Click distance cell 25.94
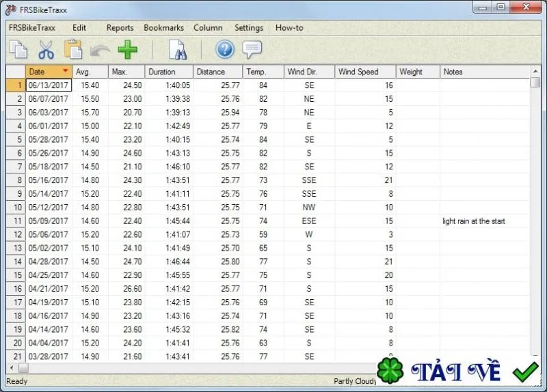 click(218, 112)
